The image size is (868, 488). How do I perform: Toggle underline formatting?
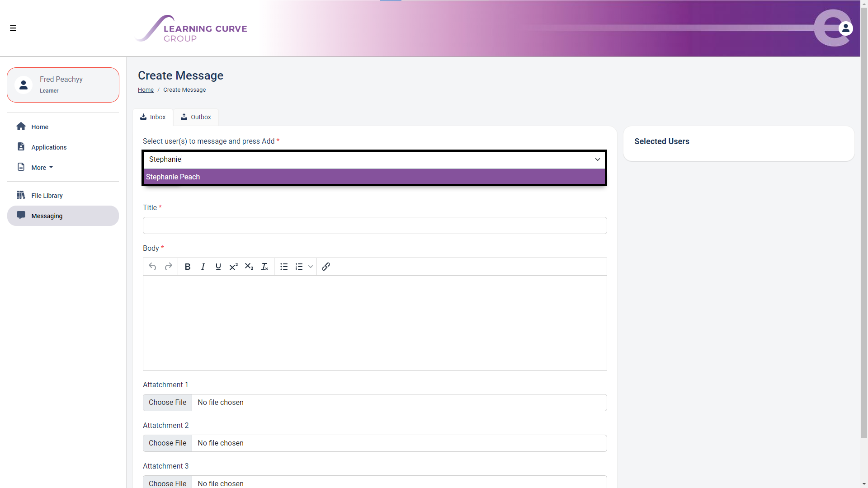(x=218, y=267)
